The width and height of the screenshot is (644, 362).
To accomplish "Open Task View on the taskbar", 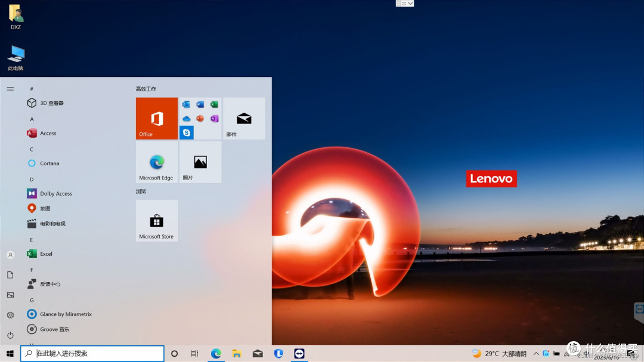I will (194, 354).
